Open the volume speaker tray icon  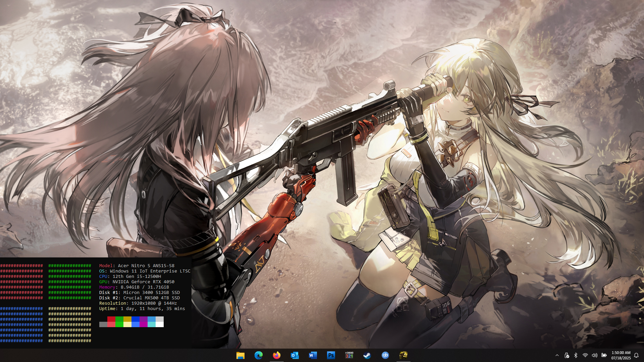595,355
